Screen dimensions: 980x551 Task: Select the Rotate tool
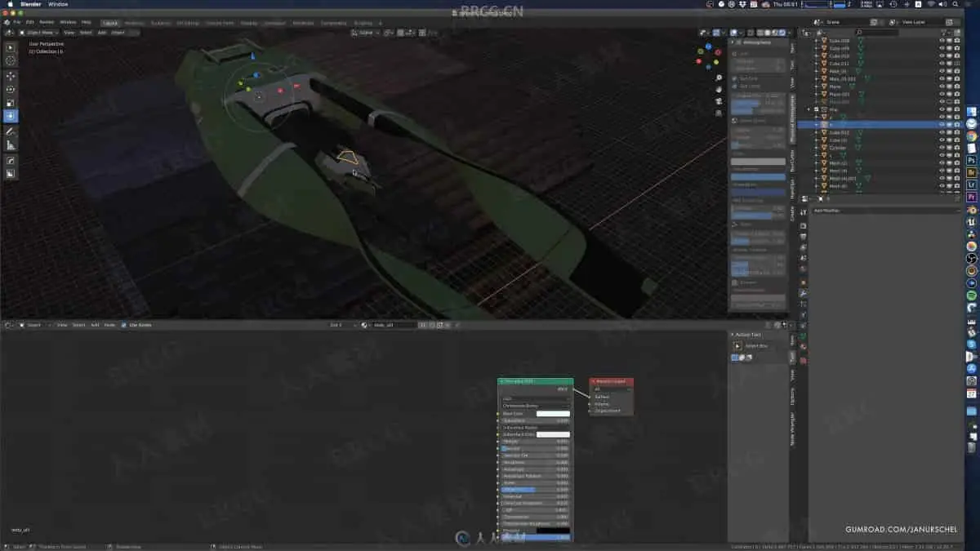(x=11, y=90)
